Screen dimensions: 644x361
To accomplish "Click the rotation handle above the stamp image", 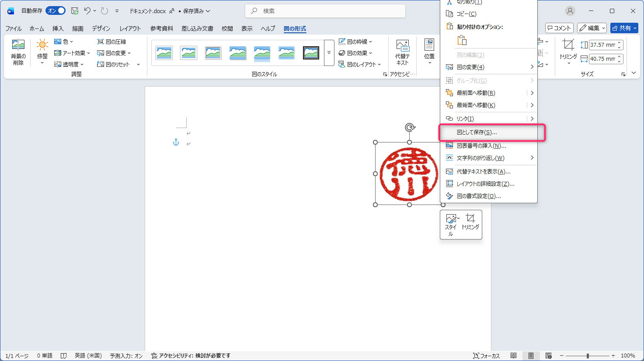I will tap(410, 128).
